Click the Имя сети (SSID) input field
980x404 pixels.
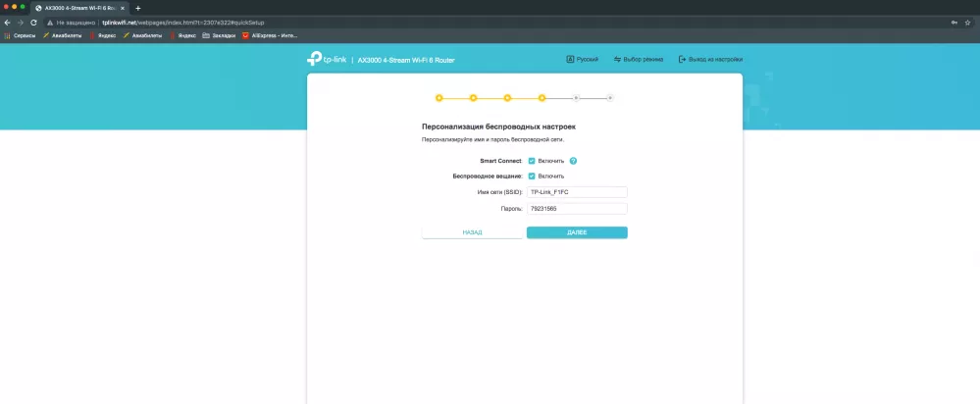point(577,192)
